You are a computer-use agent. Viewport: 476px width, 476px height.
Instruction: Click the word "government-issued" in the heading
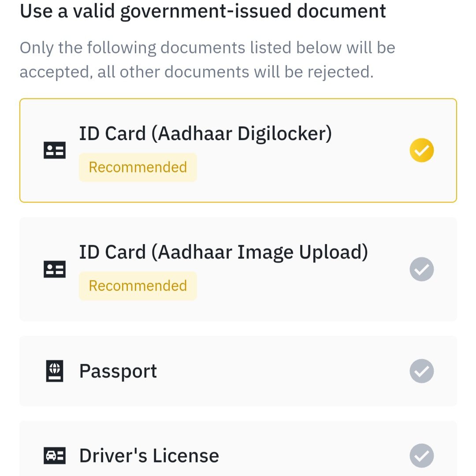[x=206, y=12]
